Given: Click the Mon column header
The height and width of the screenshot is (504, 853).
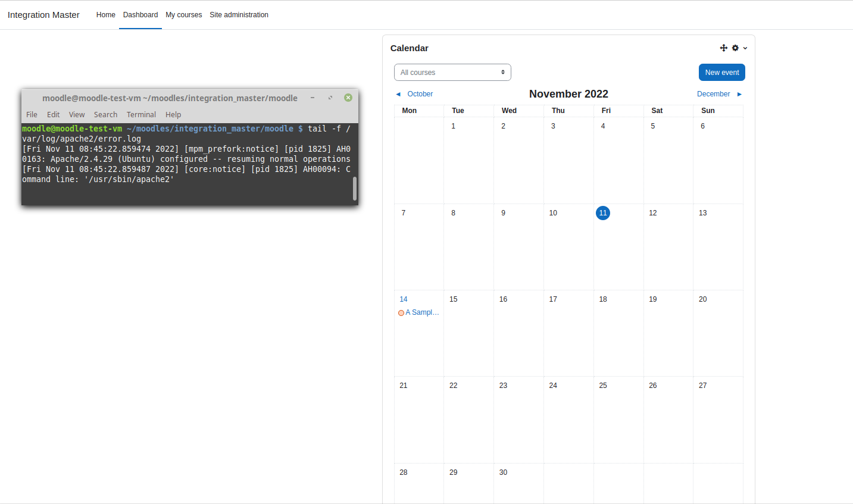Looking at the screenshot, I should pyautogui.click(x=410, y=111).
